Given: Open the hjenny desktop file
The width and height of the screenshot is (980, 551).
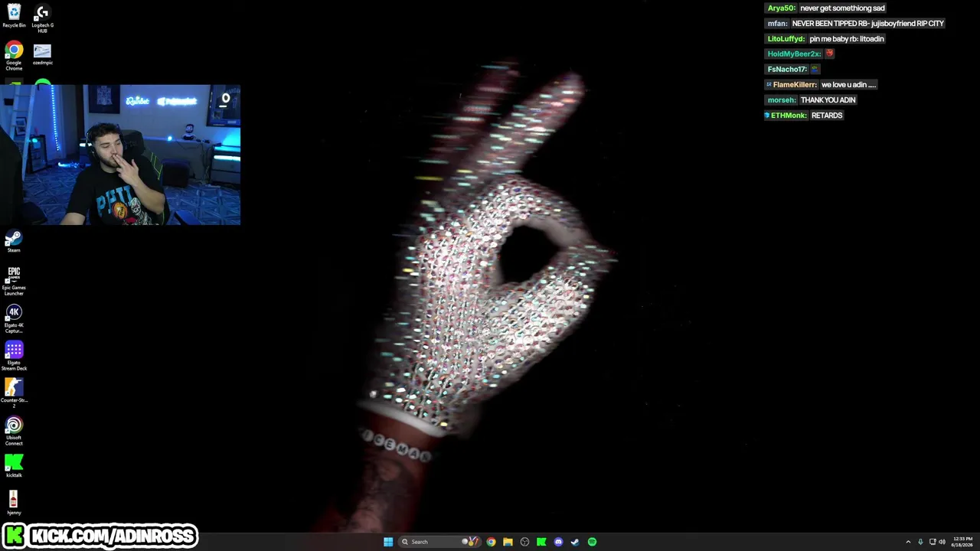Looking at the screenshot, I should (14, 504).
